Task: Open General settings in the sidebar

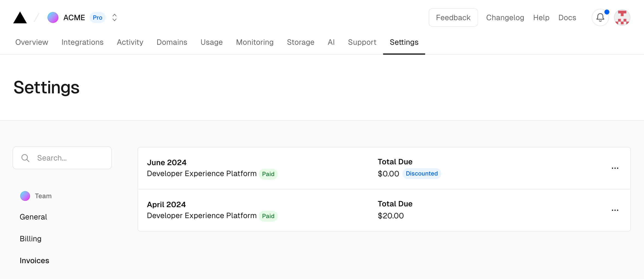Action: [x=33, y=217]
